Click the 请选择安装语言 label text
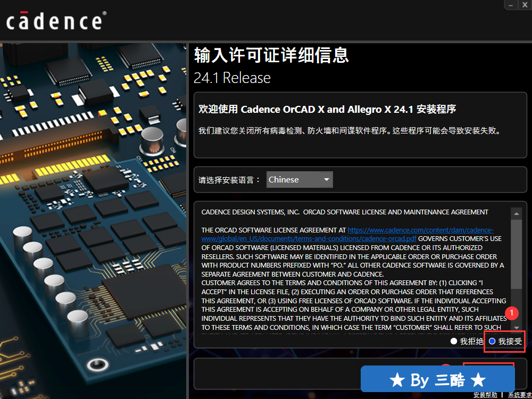Viewport: 532px width, 399px height. click(229, 180)
